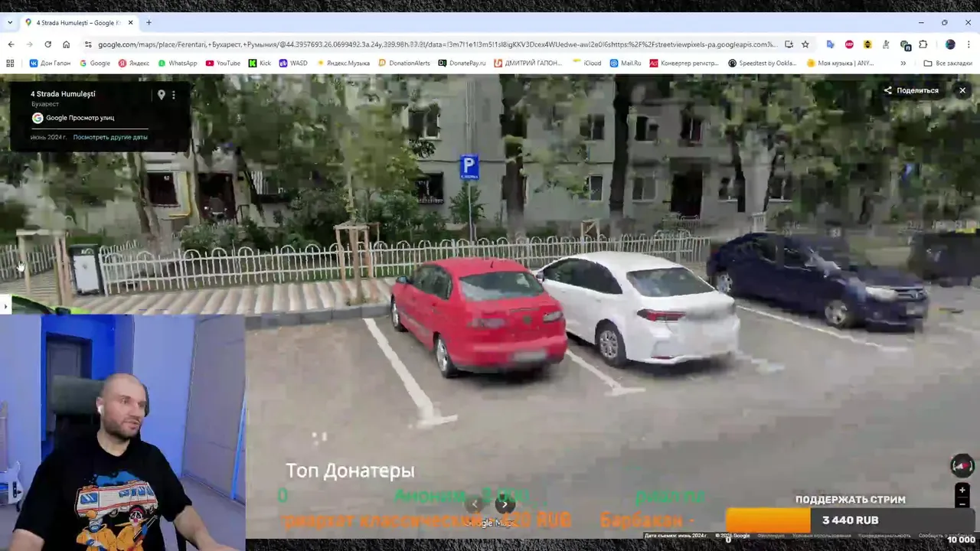The image size is (980, 551).
Task: Open the ДМИТРИЙ ГАПОН bookmark
Action: pos(528,63)
